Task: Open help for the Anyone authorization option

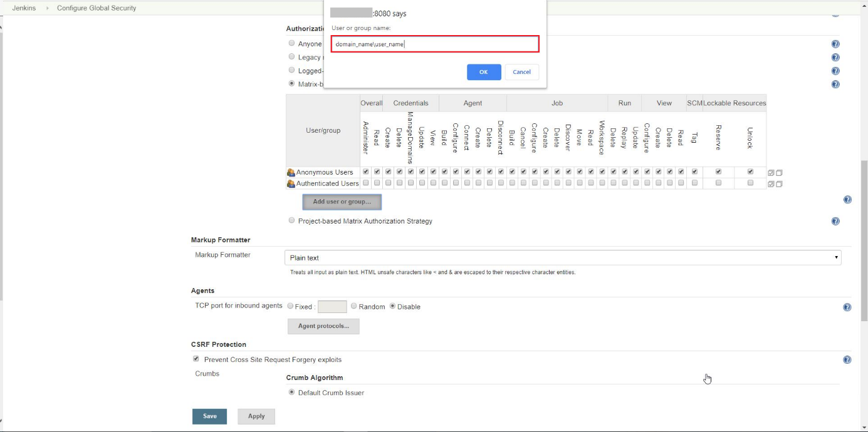Action: (835, 44)
